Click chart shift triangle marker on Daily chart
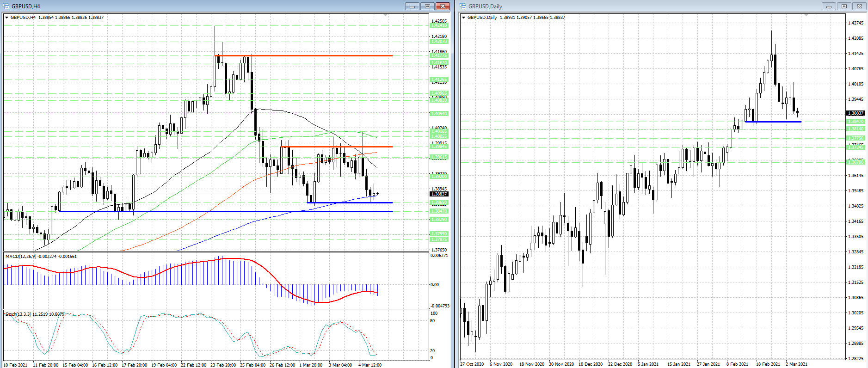The image size is (868, 368). [x=806, y=16]
